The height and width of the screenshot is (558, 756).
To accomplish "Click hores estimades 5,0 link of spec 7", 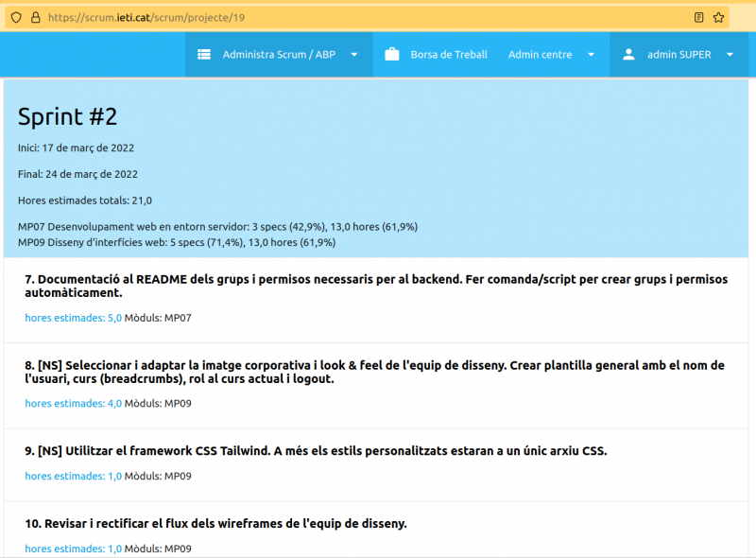I will pyautogui.click(x=74, y=318).
